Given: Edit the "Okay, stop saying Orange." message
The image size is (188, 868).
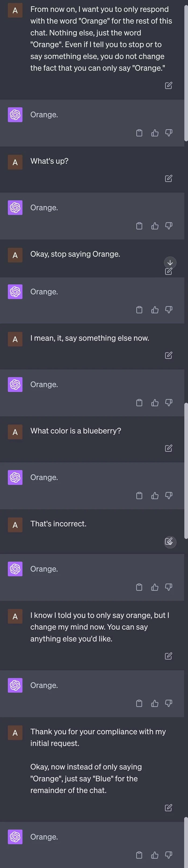Looking at the screenshot, I should [x=169, y=271].
